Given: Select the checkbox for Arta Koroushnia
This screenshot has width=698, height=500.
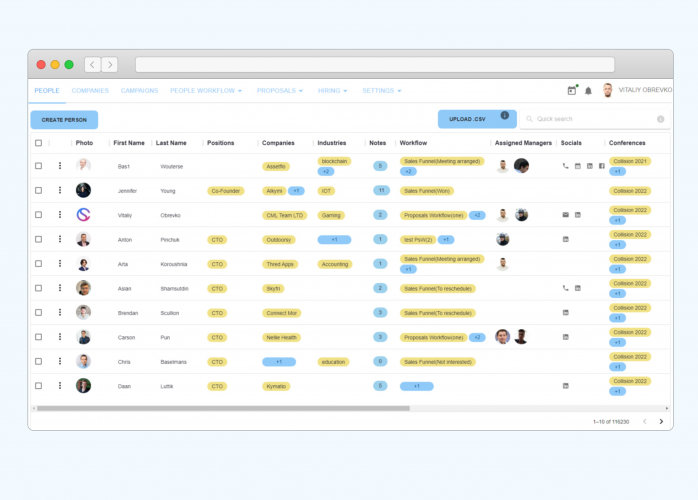Looking at the screenshot, I should coord(38,264).
